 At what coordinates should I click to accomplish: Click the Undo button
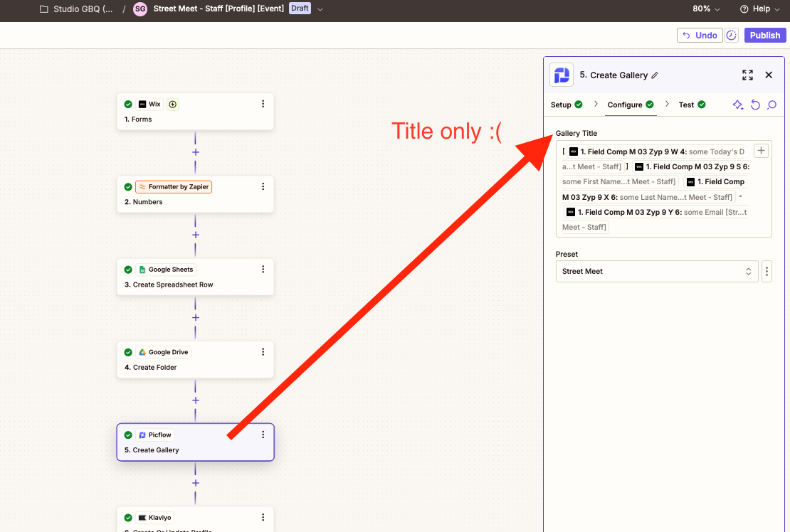[x=700, y=36]
